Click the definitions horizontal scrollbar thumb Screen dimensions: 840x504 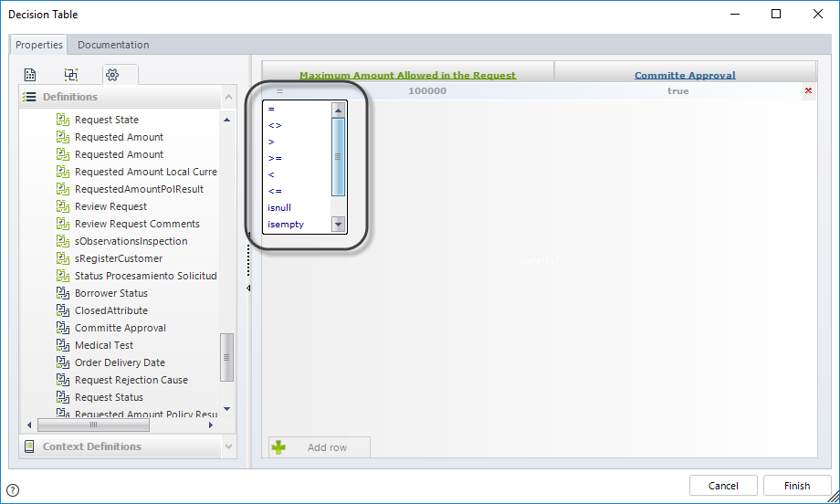point(94,425)
